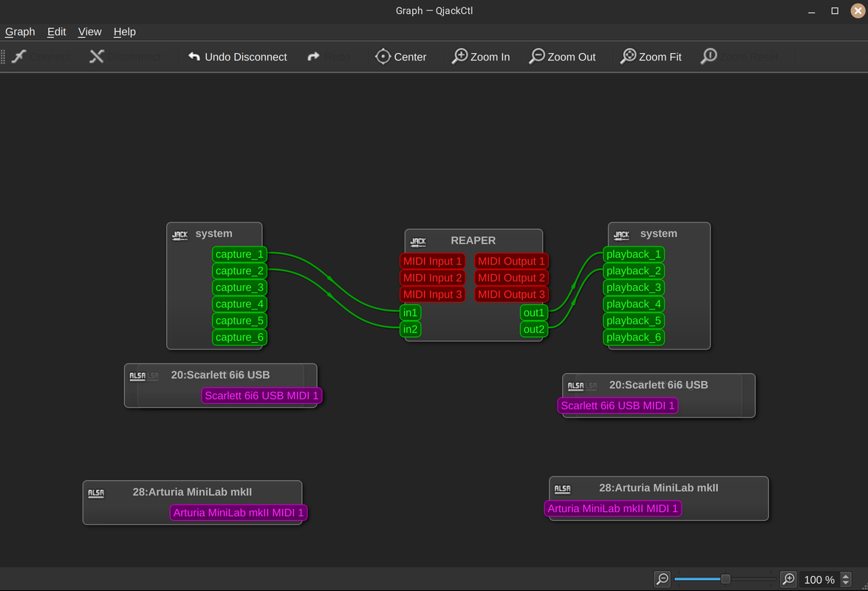Select REAPER MIDI Output 3 port
Screen dimensions: 868x591
(511, 295)
